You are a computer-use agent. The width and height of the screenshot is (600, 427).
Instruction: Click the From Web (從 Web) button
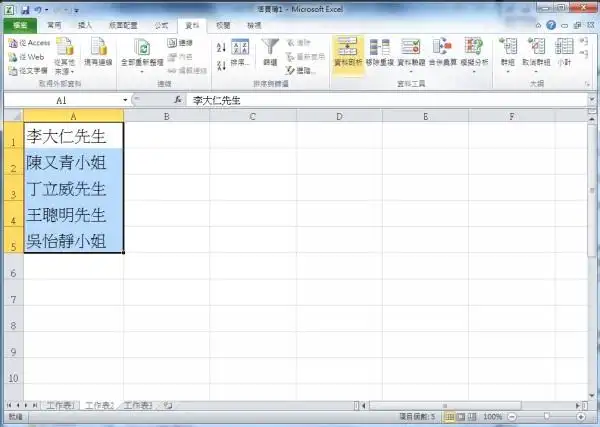point(28,57)
